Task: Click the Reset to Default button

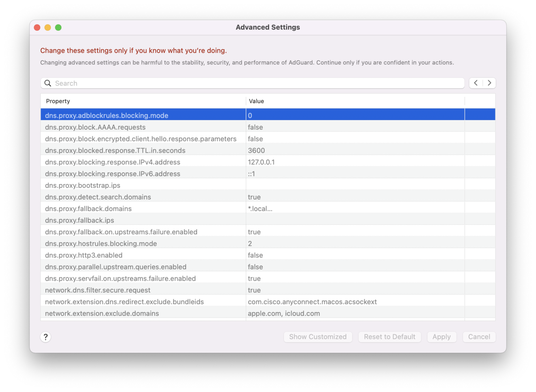Action: click(389, 337)
